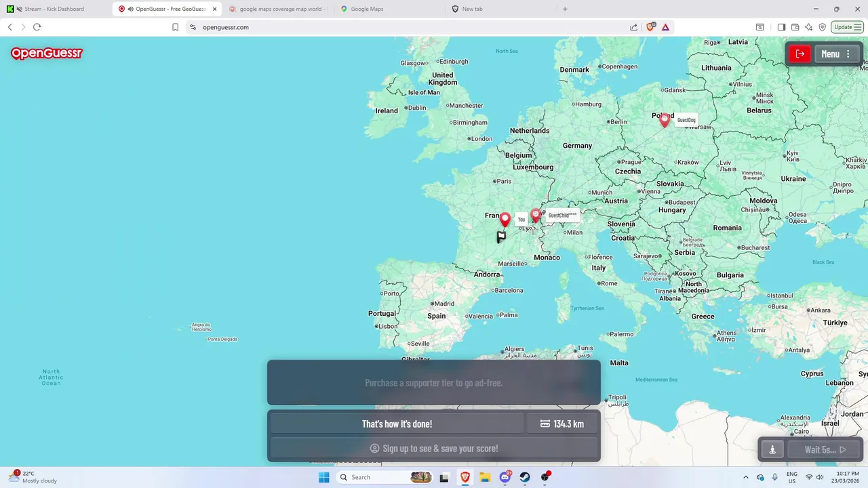Click the GuestChild name label

pyautogui.click(x=562, y=216)
